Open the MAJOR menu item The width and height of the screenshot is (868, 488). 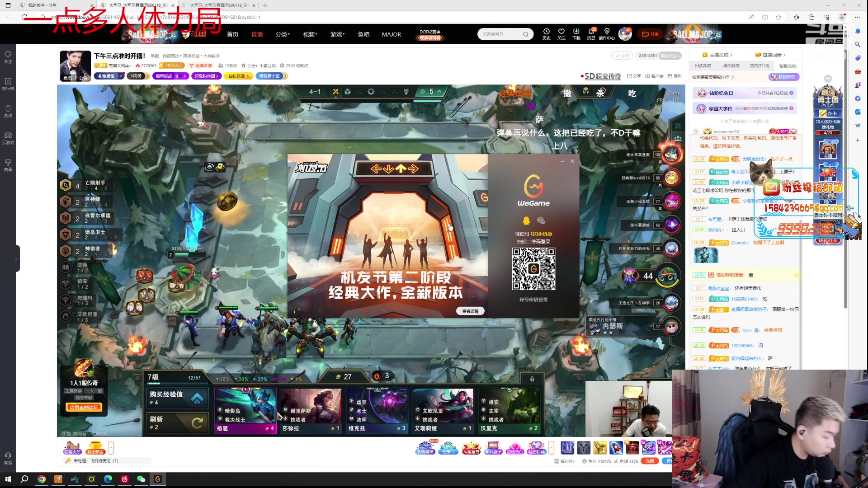[391, 34]
